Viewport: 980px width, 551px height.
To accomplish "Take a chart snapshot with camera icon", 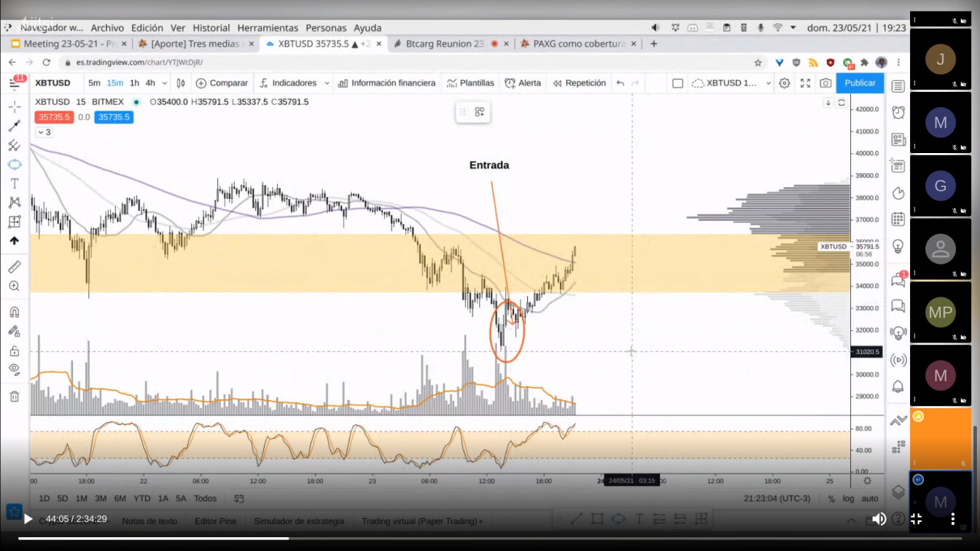I will (x=825, y=83).
